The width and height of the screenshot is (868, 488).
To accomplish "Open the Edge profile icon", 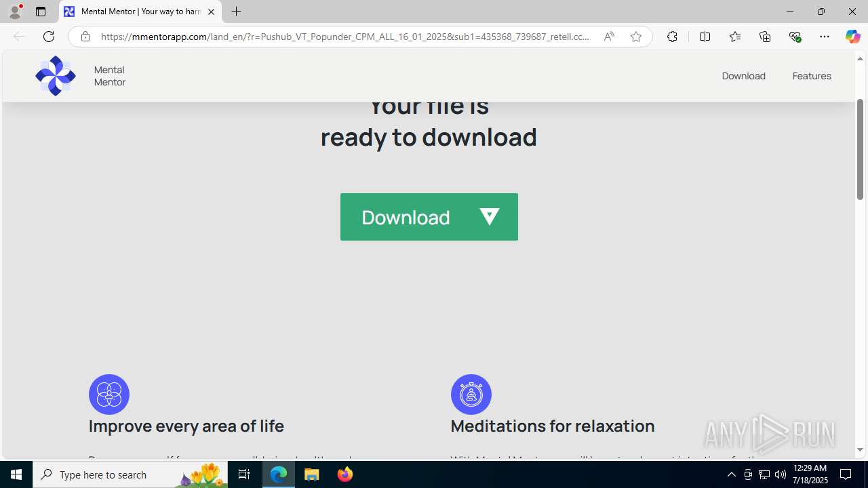I will click(x=15, y=12).
